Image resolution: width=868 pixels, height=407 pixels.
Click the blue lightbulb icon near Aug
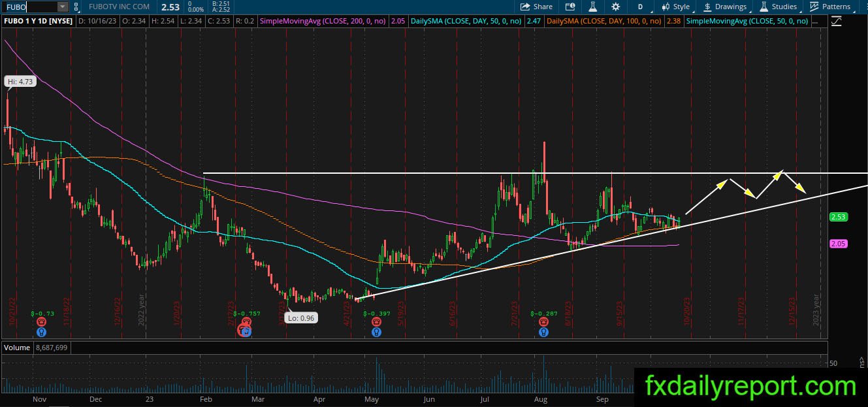coord(543,332)
